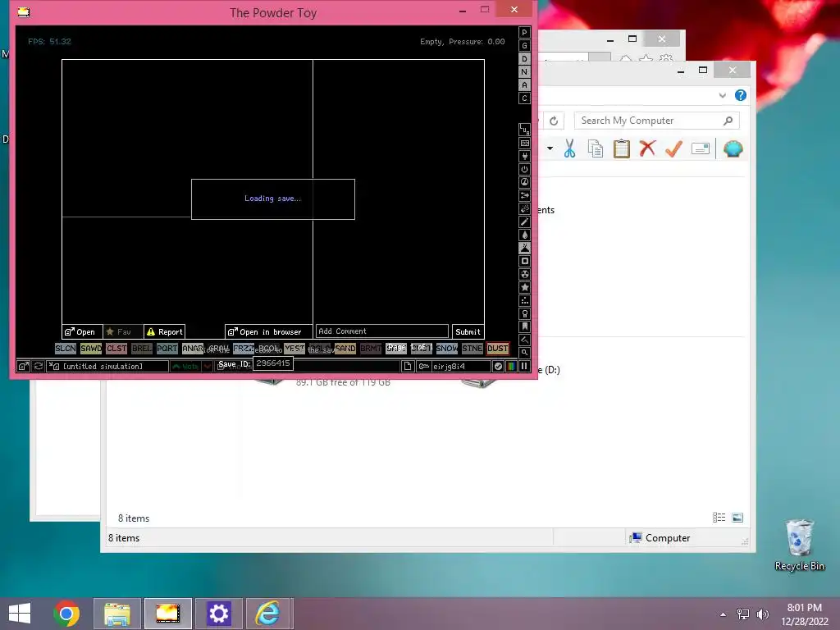Toggle the A display mode button

524,85
